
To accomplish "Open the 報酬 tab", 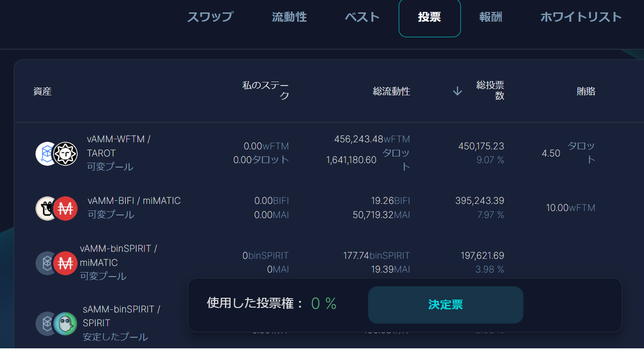I will point(491,17).
